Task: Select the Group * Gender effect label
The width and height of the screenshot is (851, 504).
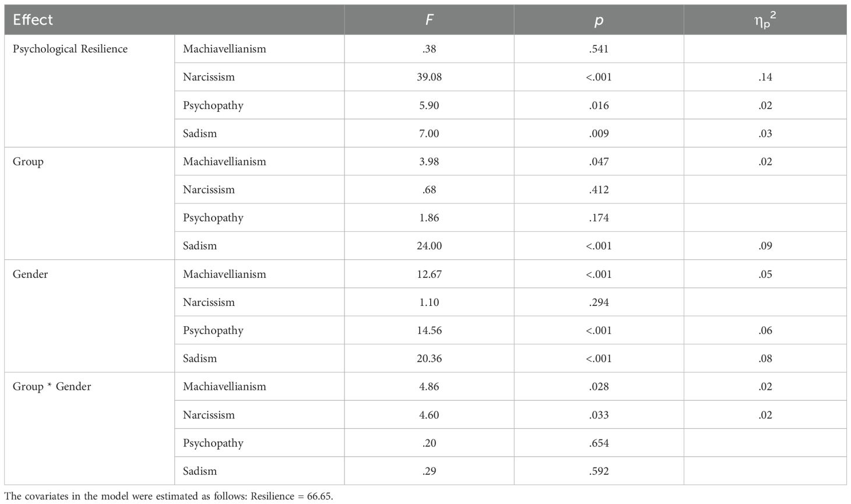Action: [x=52, y=387]
